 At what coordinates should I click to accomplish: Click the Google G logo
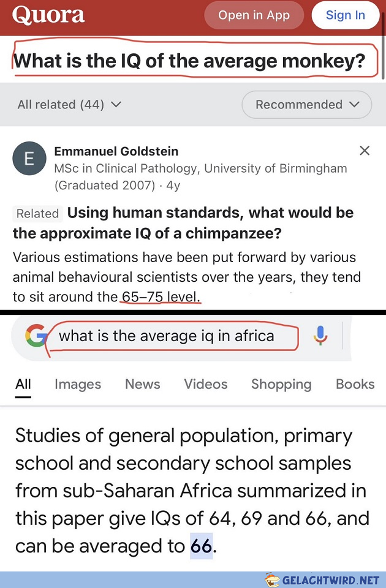tap(36, 335)
